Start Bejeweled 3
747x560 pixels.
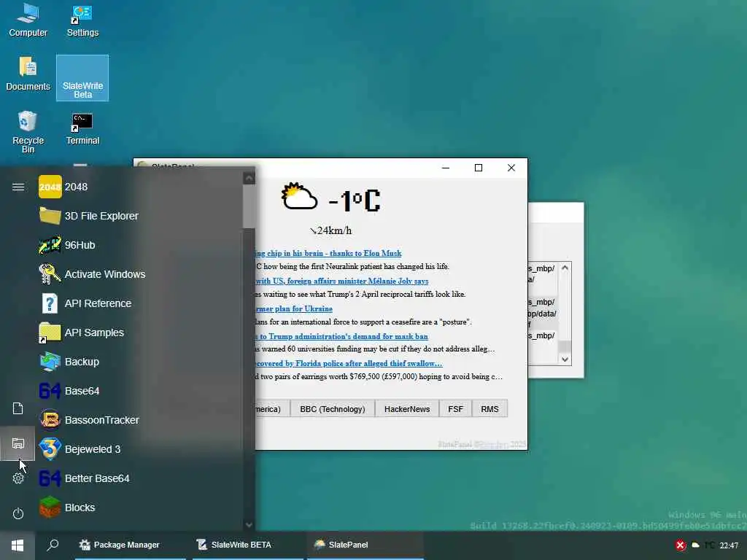(x=139, y=449)
